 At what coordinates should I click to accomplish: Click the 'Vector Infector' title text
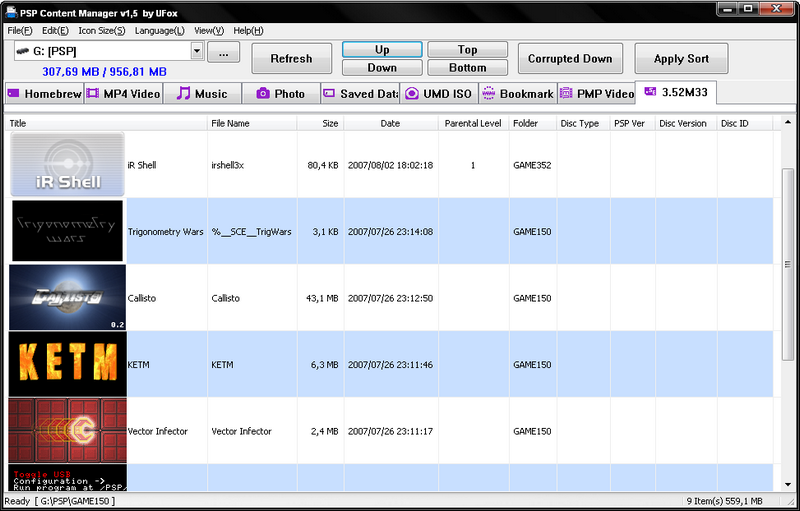(x=158, y=431)
